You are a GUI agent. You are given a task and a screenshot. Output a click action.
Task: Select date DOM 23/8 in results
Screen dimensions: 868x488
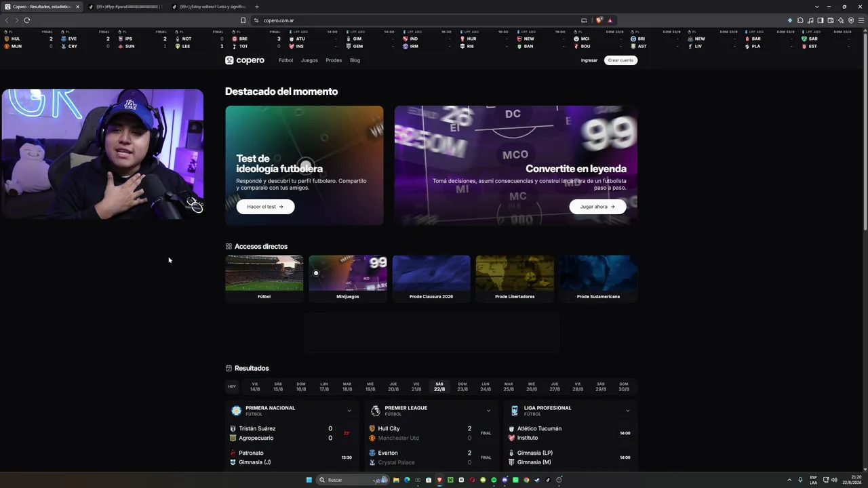(462, 386)
